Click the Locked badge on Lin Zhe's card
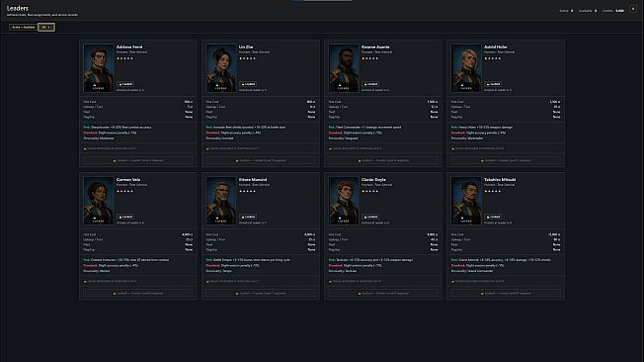The height and width of the screenshot is (362, 644). tap(248, 84)
